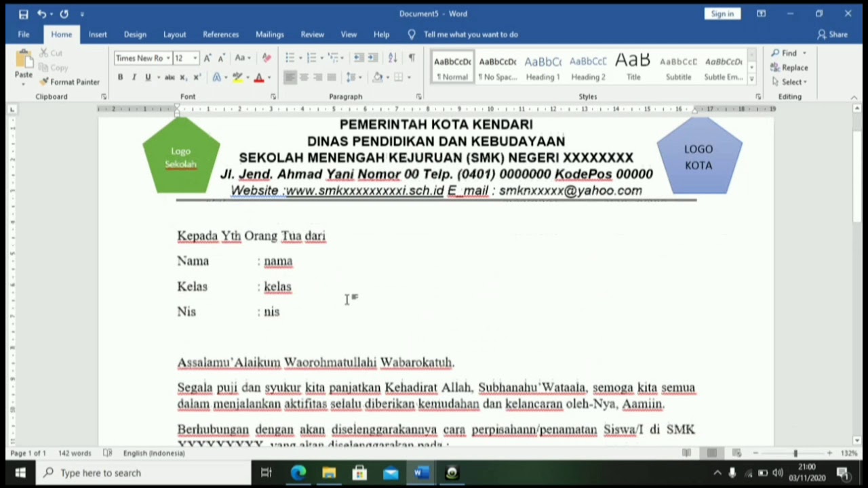Increase paragraph indent
This screenshot has height=488, width=868.
click(374, 58)
